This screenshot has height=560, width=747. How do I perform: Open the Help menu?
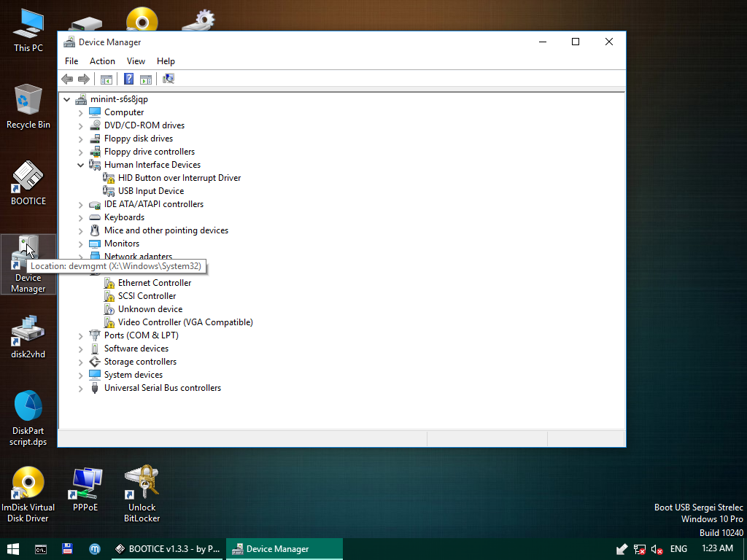tap(166, 61)
